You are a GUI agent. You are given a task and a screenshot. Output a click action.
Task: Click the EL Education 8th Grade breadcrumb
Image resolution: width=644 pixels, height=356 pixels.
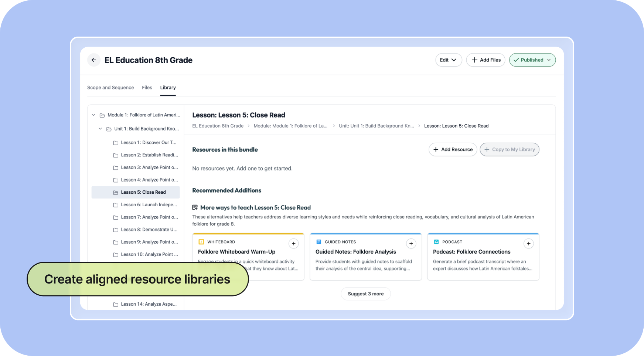(218, 126)
